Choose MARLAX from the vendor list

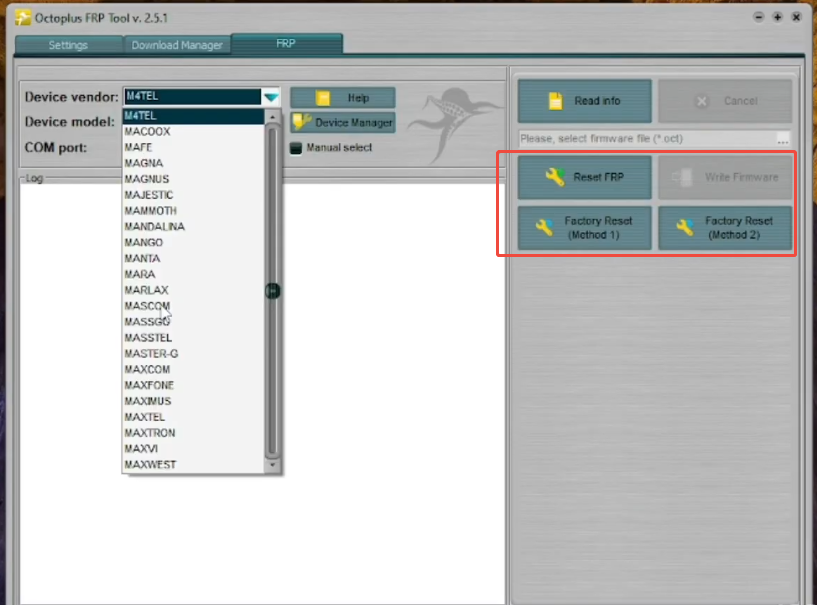tap(193, 290)
